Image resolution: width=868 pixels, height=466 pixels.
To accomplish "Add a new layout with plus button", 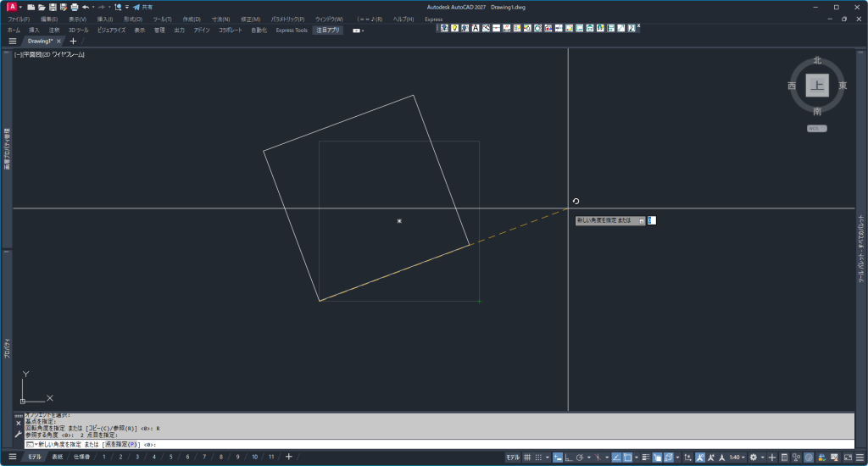I will point(288,457).
